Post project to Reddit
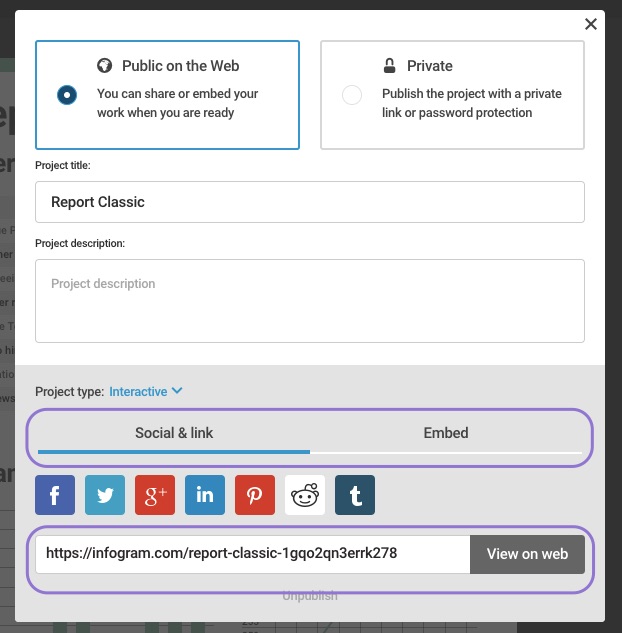 pyautogui.click(x=305, y=495)
